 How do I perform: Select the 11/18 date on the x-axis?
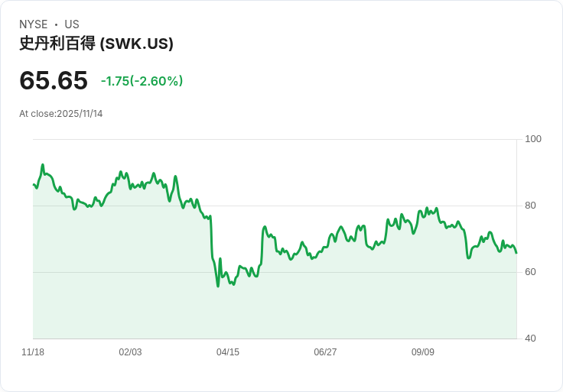33,352
